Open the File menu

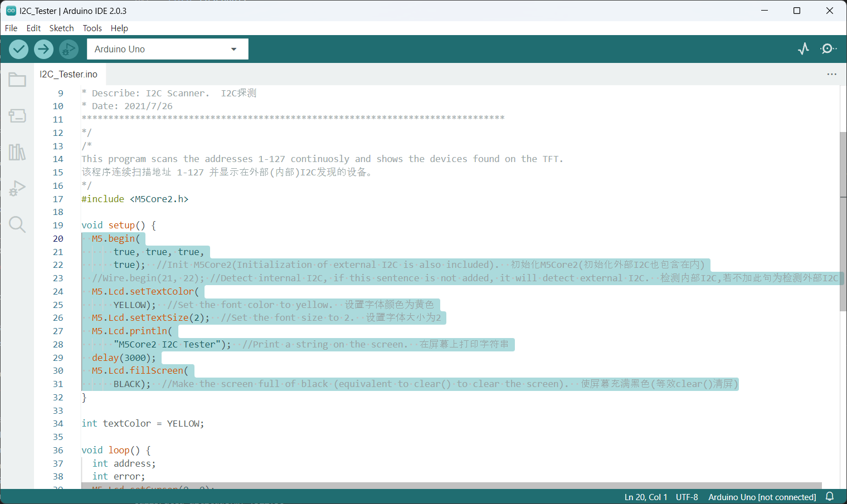[11, 28]
